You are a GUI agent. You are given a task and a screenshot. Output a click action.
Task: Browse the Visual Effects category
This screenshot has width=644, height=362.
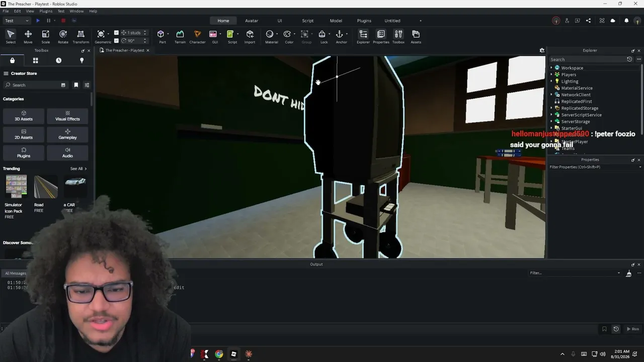point(67,116)
